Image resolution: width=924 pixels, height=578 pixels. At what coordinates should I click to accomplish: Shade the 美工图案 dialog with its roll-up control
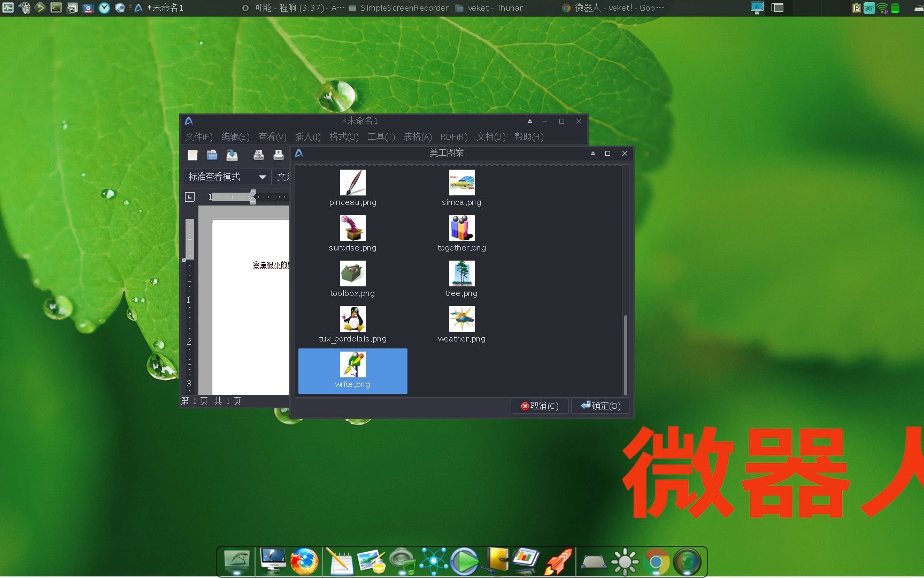click(592, 153)
